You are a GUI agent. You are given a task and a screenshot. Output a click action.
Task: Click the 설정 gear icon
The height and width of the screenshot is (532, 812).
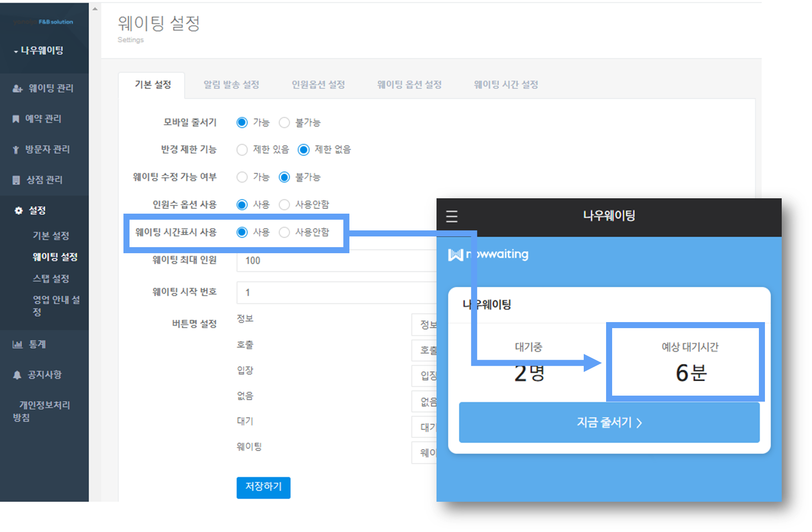point(19,211)
